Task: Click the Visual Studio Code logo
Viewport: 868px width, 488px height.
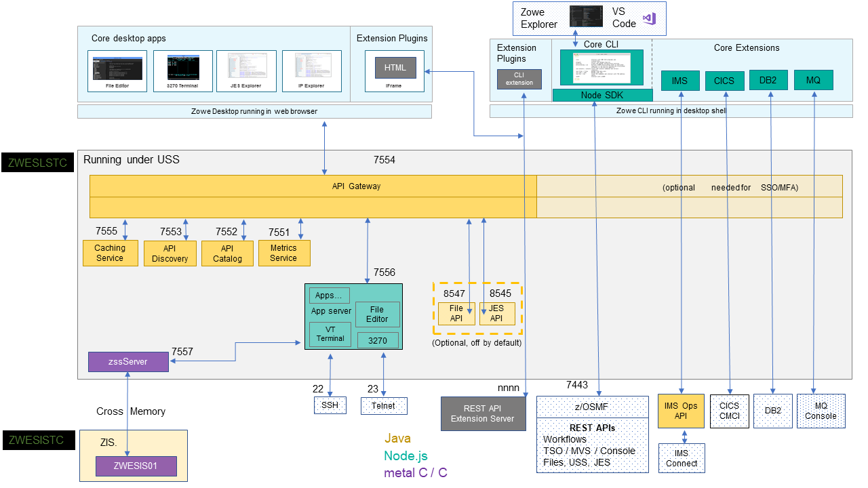Action: point(650,18)
